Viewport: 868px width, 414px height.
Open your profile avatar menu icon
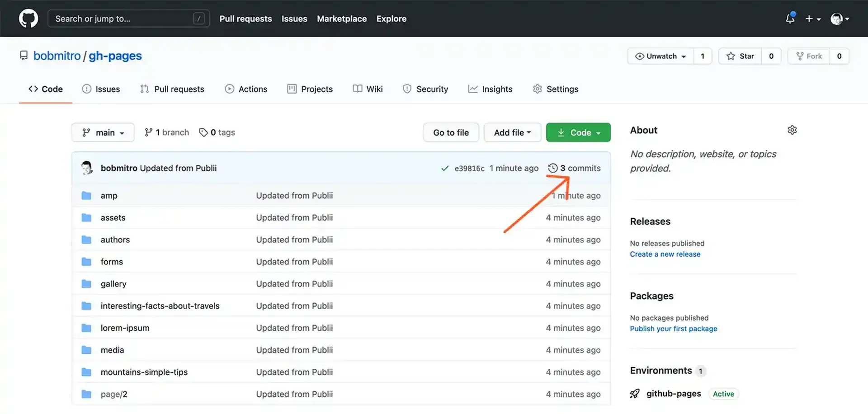coord(837,19)
